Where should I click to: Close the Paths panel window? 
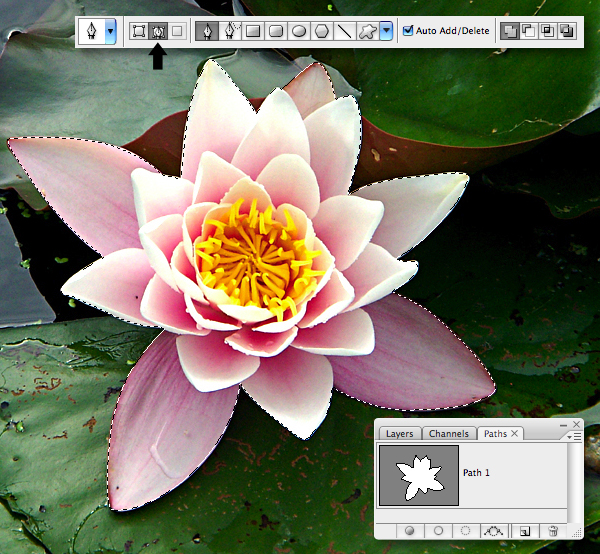pyautogui.click(x=576, y=424)
